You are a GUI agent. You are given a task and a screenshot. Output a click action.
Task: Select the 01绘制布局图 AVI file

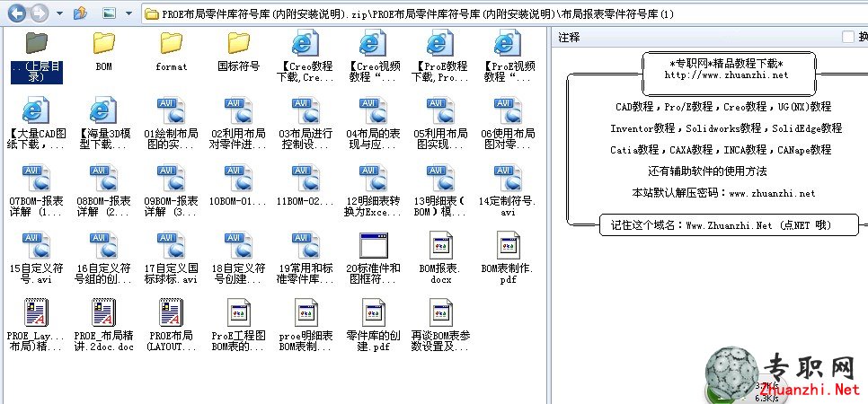(x=171, y=124)
